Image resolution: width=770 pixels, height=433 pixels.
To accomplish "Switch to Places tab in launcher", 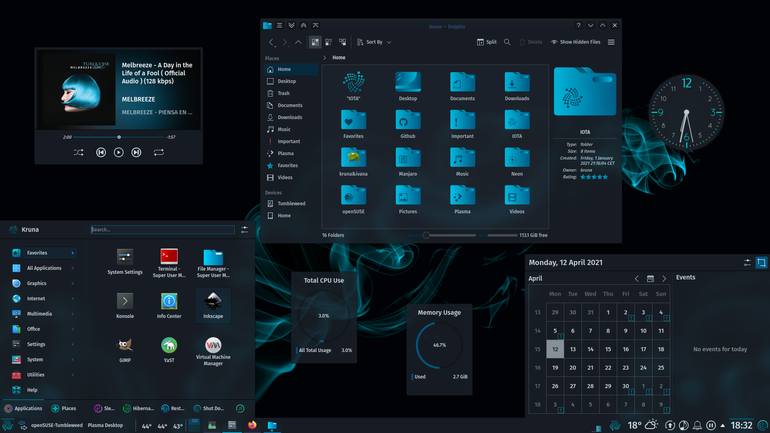I will (x=64, y=408).
